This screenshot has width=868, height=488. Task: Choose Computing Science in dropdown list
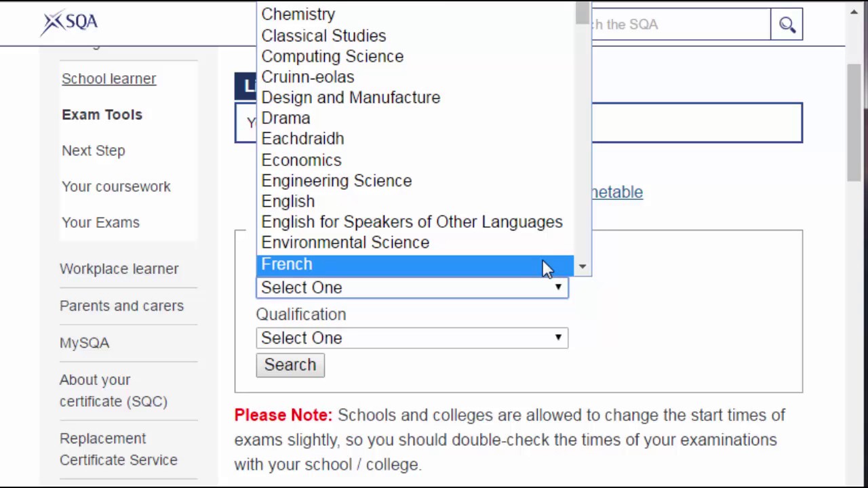[x=332, y=56]
